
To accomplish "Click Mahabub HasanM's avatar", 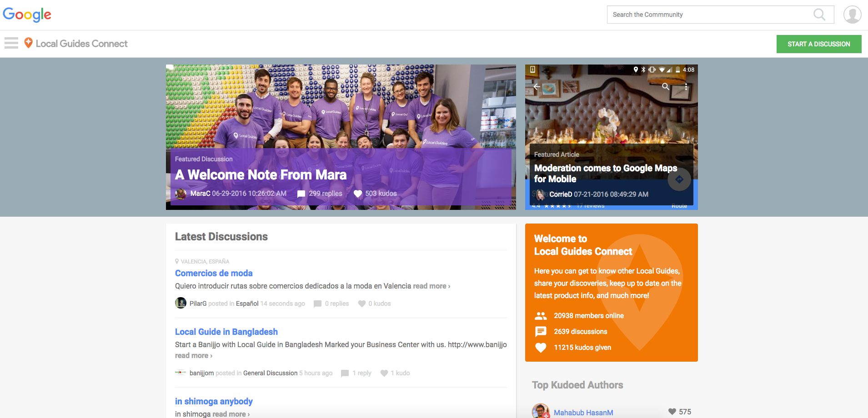I will click(x=541, y=411).
